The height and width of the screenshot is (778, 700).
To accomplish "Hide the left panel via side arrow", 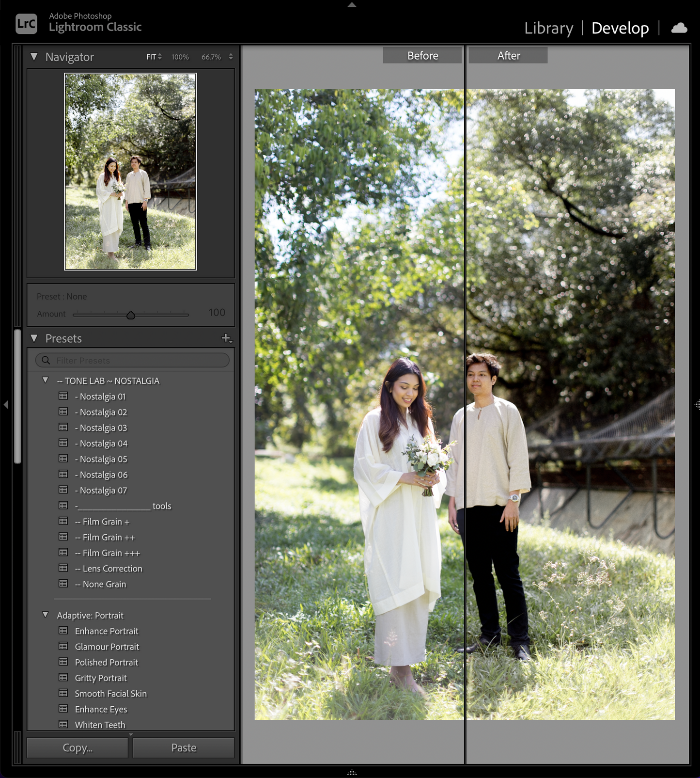I will tap(6, 404).
